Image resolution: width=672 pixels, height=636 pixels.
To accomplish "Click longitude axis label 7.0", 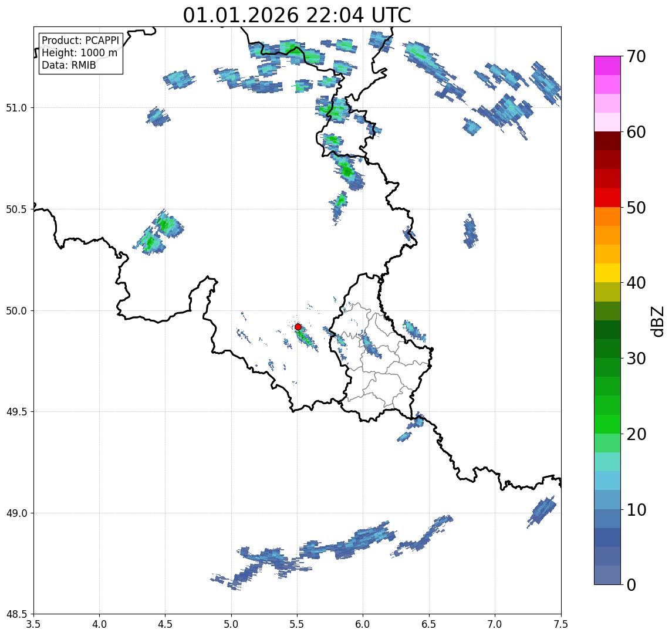I will [495, 624].
